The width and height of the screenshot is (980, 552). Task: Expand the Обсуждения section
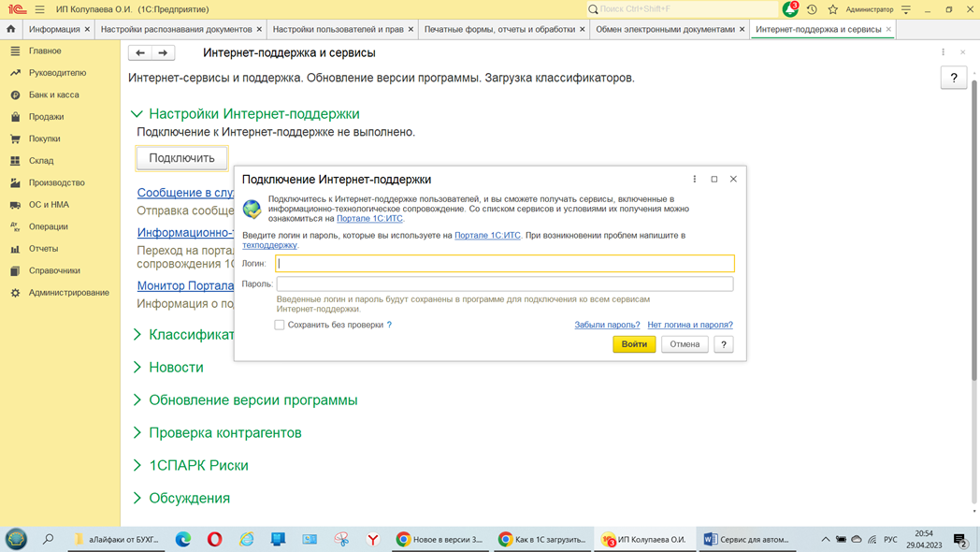(137, 499)
